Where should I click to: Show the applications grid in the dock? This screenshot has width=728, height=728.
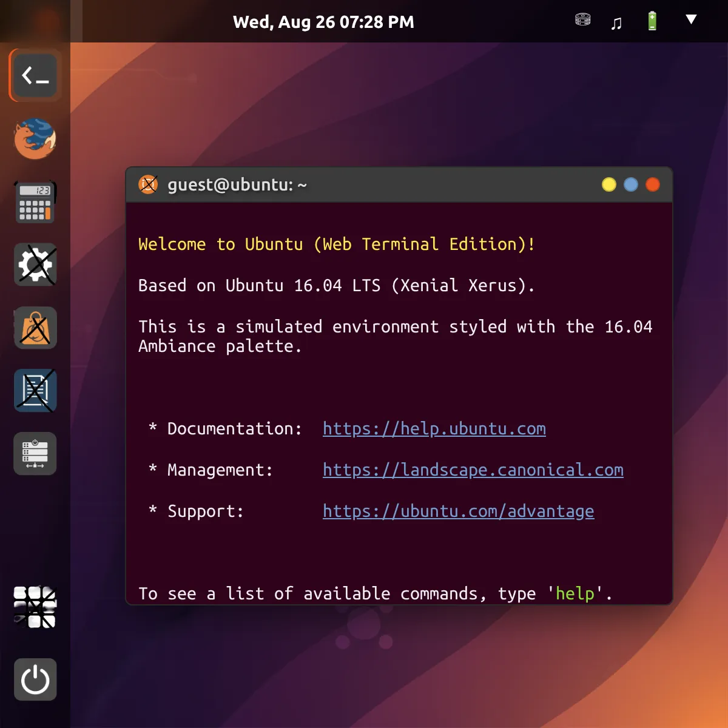[35, 607]
